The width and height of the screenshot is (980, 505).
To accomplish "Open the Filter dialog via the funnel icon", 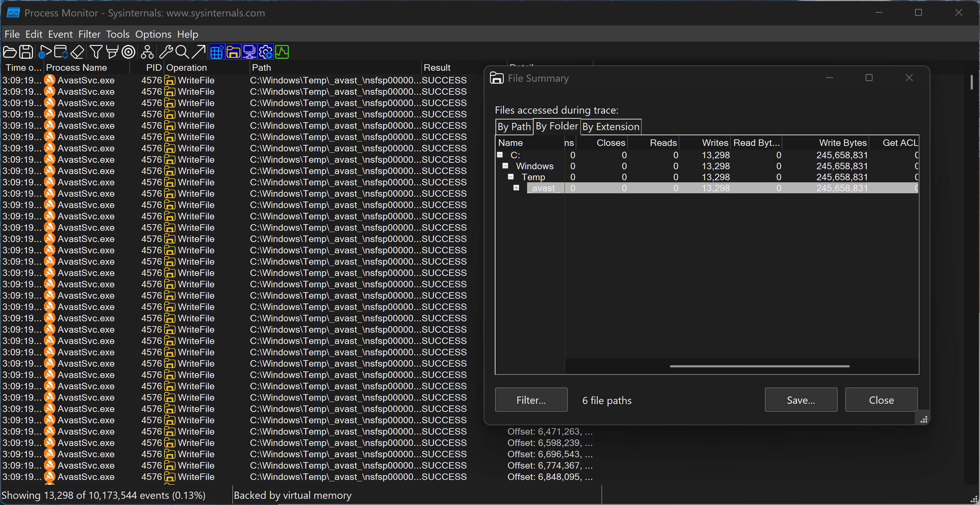I will tap(96, 52).
